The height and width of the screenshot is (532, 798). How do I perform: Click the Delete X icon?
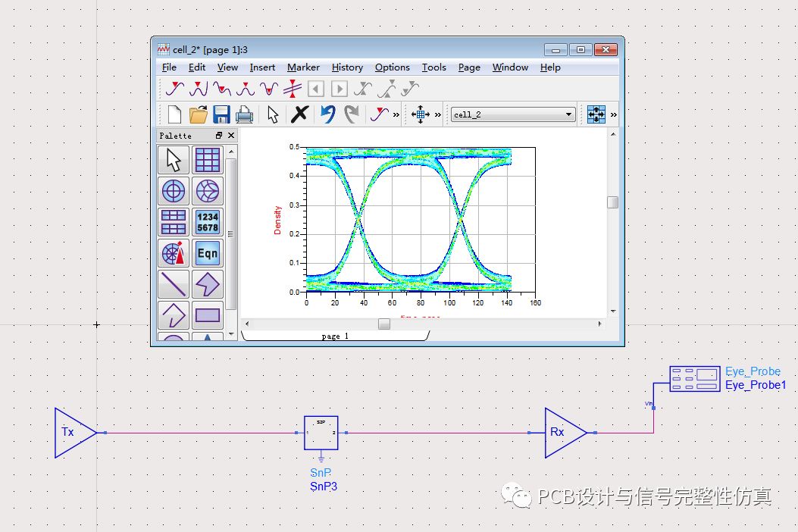pyautogui.click(x=300, y=114)
